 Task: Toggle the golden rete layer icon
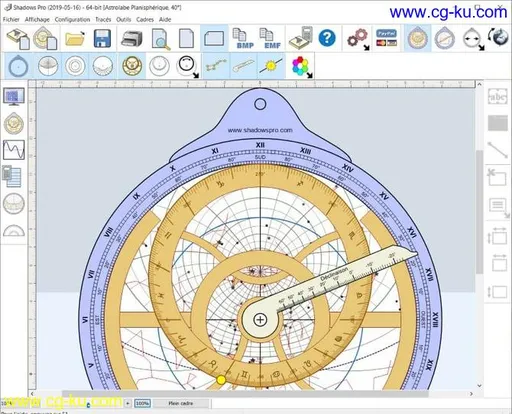[x=132, y=66]
